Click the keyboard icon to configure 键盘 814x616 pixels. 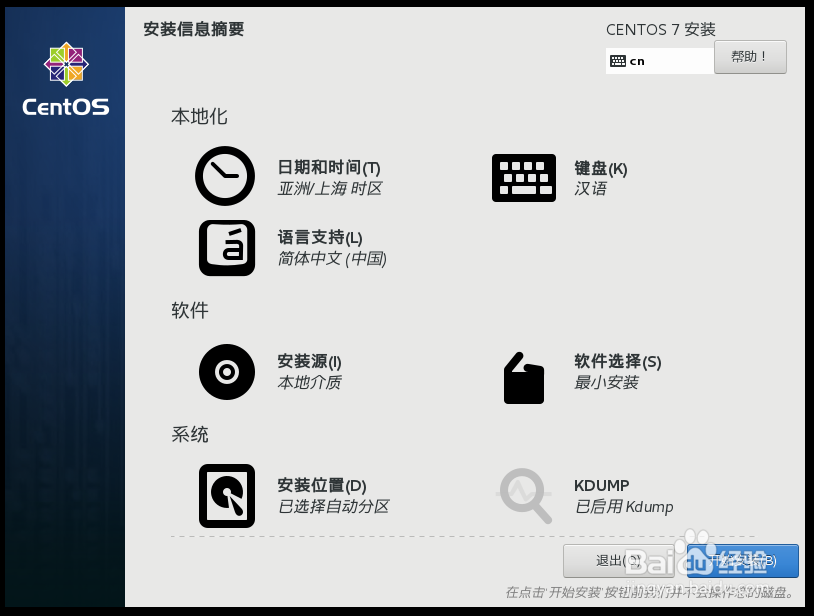click(x=524, y=178)
